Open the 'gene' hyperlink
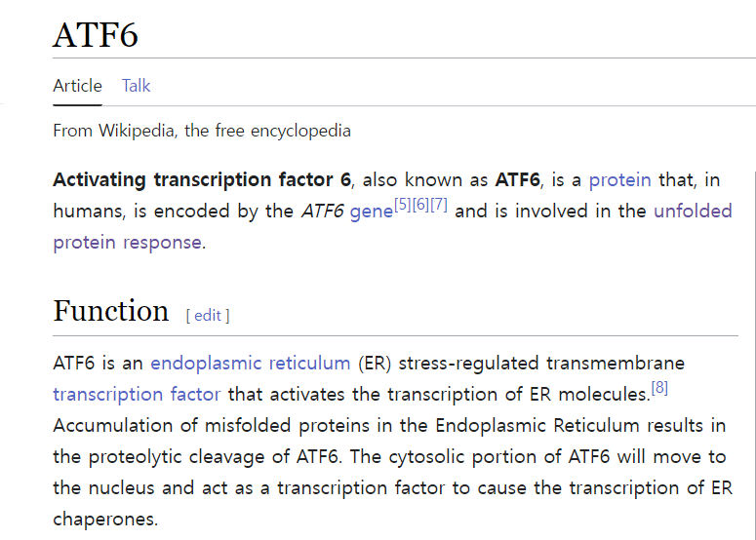 371,212
